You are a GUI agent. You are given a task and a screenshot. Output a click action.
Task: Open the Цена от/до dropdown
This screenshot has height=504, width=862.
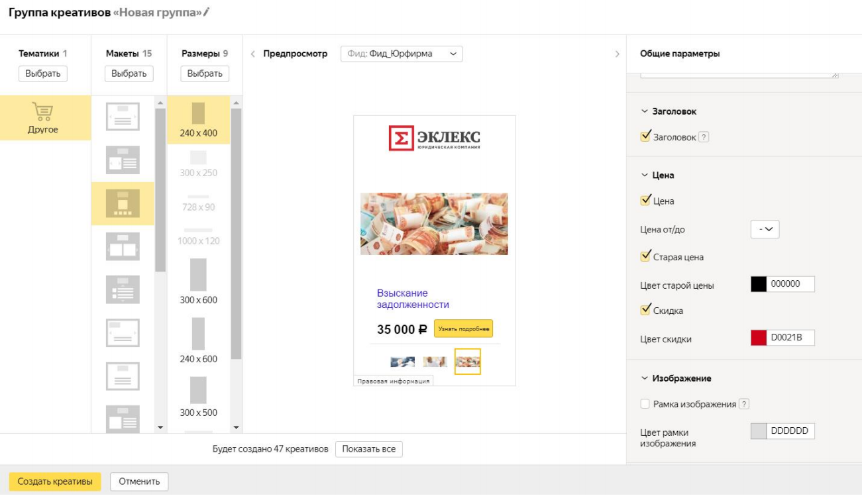[x=765, y=229]
